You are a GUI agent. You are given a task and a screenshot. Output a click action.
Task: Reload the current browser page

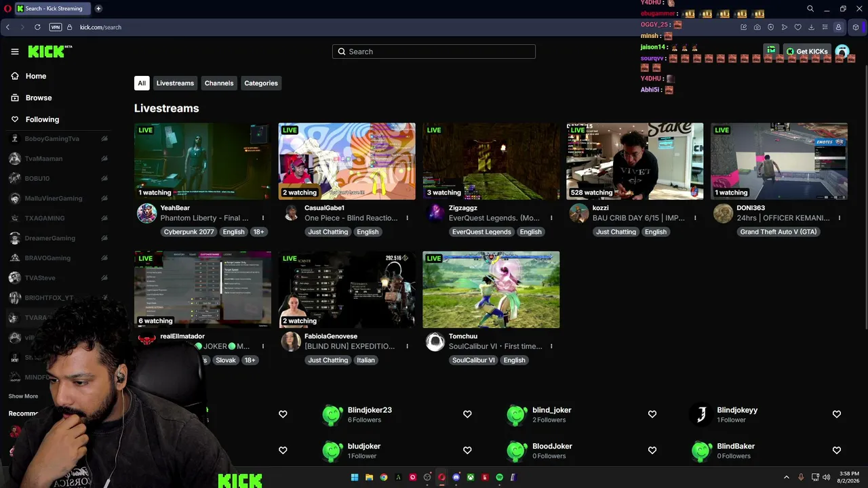click(x=37, y=27)
